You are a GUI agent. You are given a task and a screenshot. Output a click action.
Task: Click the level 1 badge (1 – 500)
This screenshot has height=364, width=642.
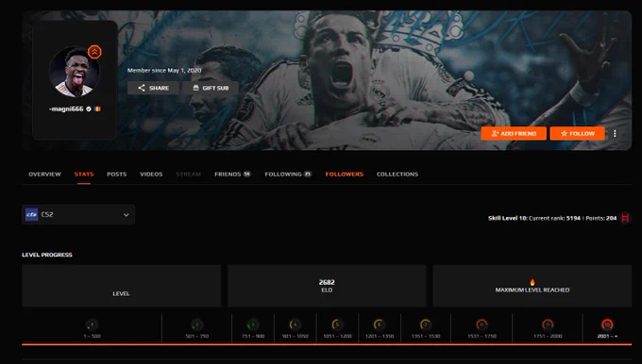(x=92, y=324)
